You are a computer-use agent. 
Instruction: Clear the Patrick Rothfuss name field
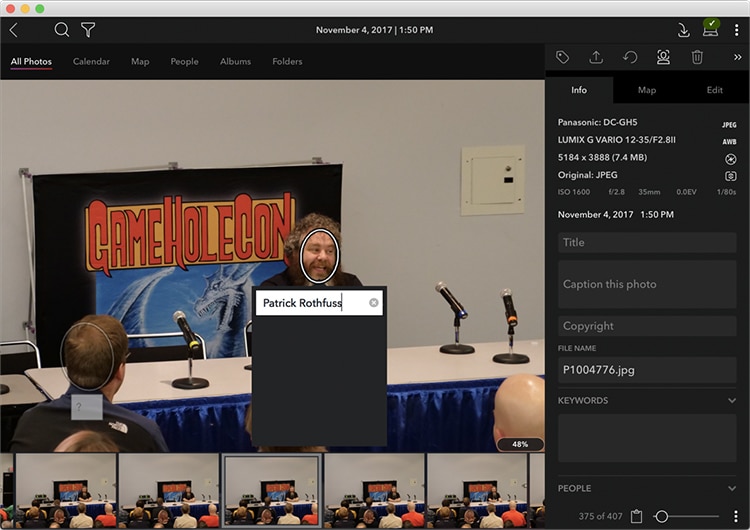point(374,303)
